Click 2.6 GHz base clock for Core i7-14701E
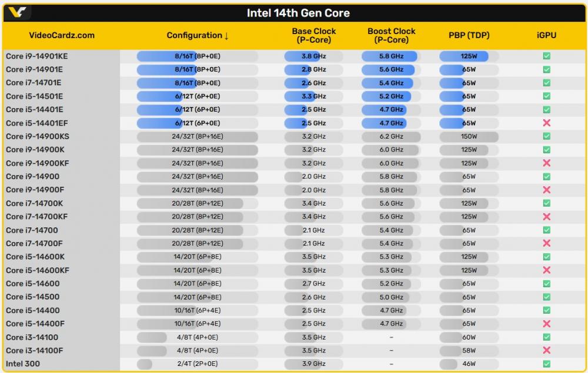588x373 pixels. pos(314,83)
